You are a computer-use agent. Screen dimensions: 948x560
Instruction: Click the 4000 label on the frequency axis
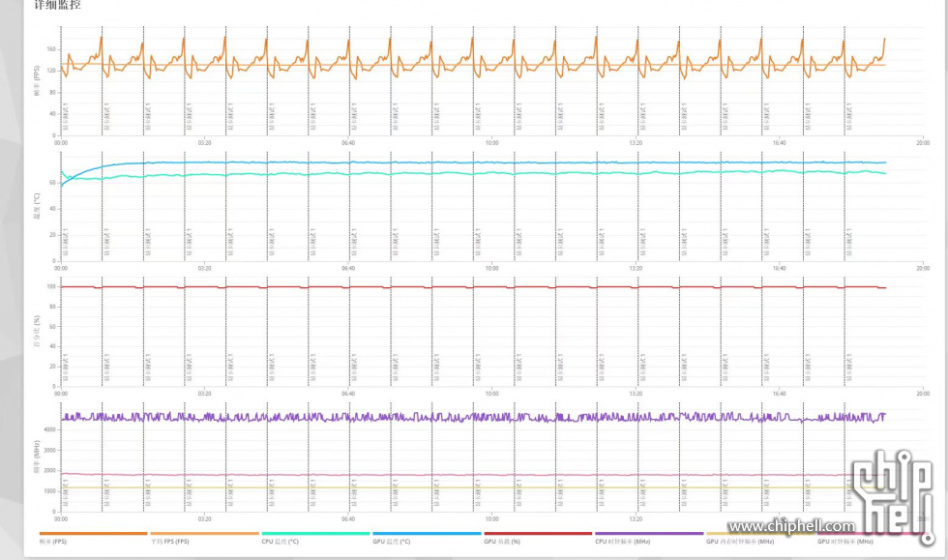click(50, 429)
